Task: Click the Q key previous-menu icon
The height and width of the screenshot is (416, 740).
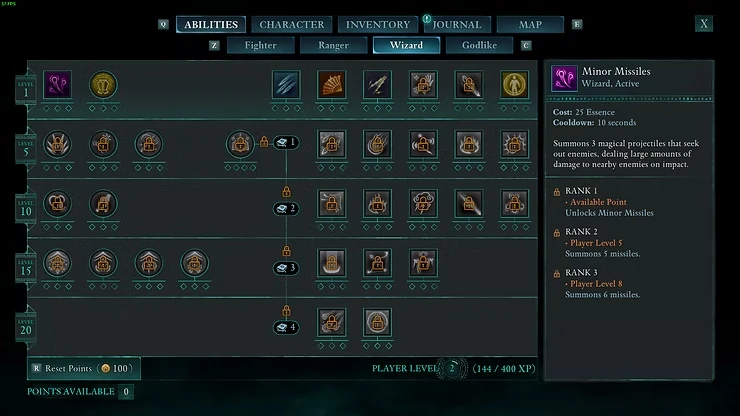Action: [163, 24]
